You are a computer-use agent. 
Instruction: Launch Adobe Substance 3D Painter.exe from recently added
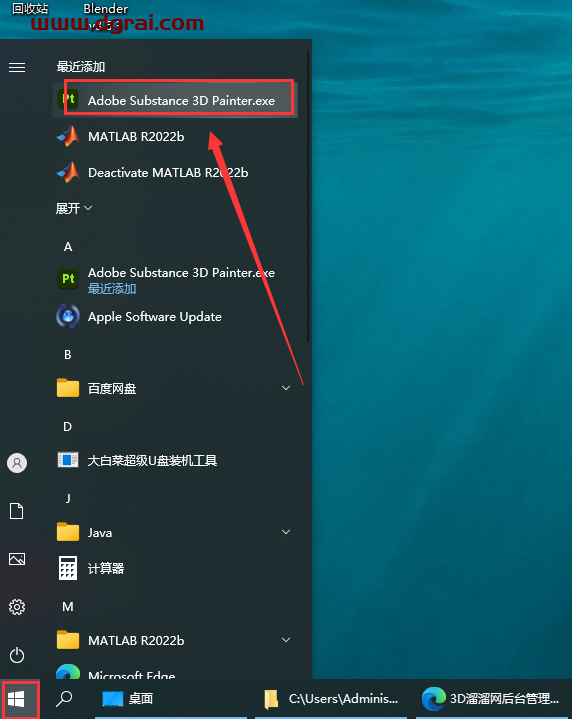(x=175, y=100)
